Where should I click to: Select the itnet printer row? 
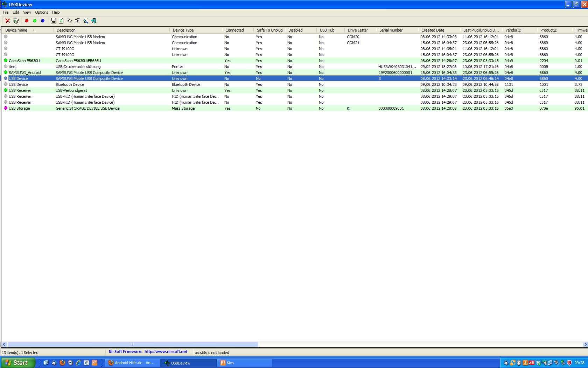[295, 66]
